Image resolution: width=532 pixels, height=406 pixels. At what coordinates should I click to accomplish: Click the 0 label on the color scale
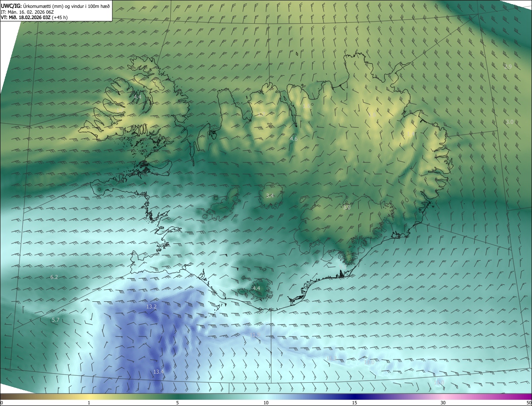point(2,403)
